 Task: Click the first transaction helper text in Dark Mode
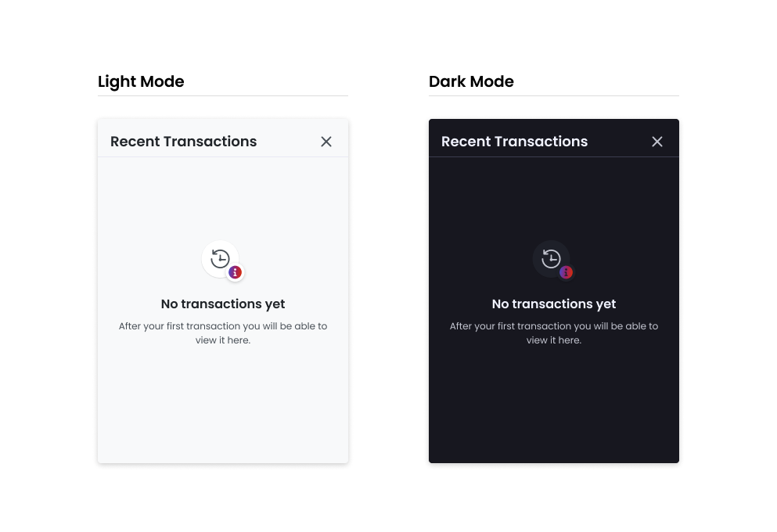(x=553, y=333)
